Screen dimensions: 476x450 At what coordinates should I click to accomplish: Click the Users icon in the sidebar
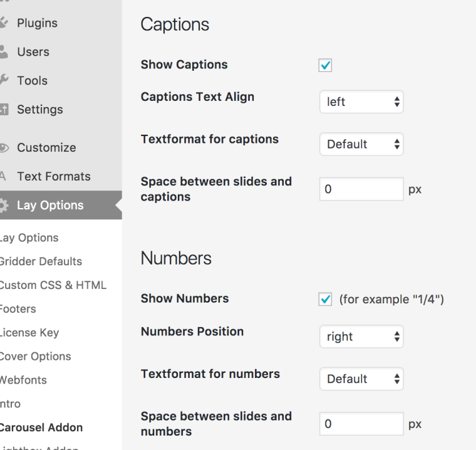pyautogui.click(x=4, y=52)
